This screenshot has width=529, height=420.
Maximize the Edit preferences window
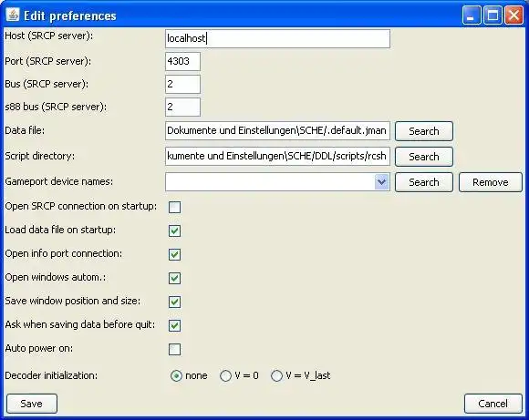tap(493, 15)
